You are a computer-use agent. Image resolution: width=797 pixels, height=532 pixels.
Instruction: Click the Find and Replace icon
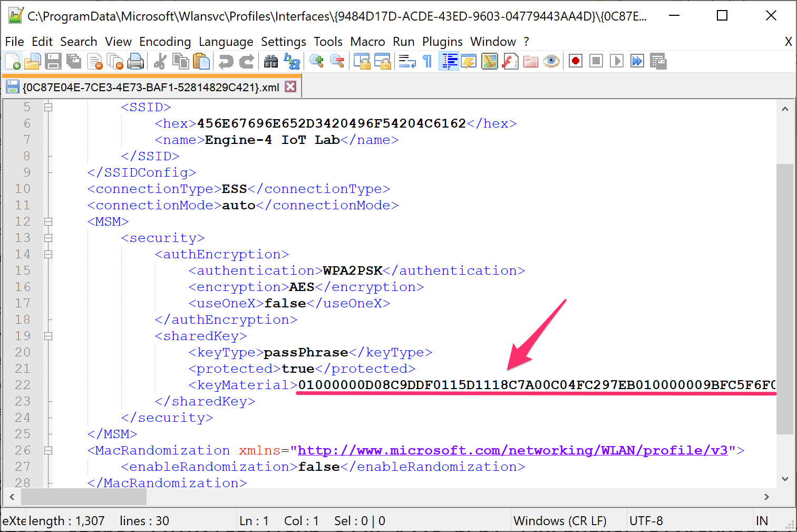pyautogui.click(x=291, y=62)
